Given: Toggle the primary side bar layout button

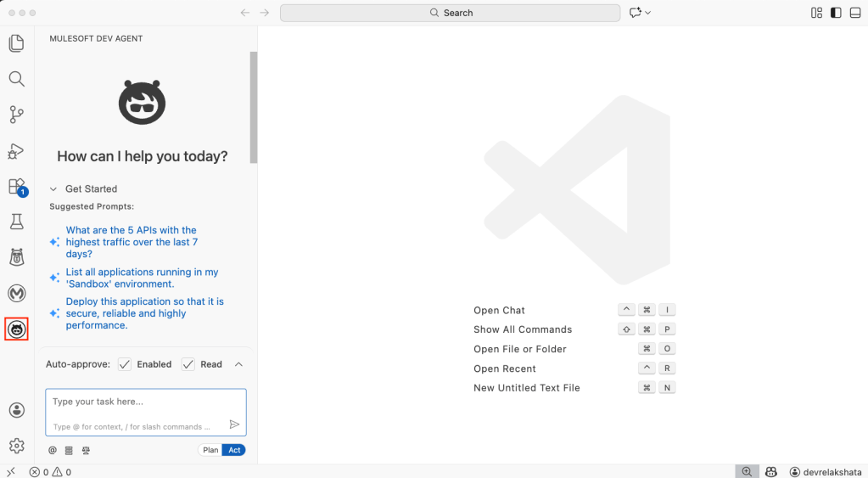Looking at the screenshot, I should coord(836,13).
